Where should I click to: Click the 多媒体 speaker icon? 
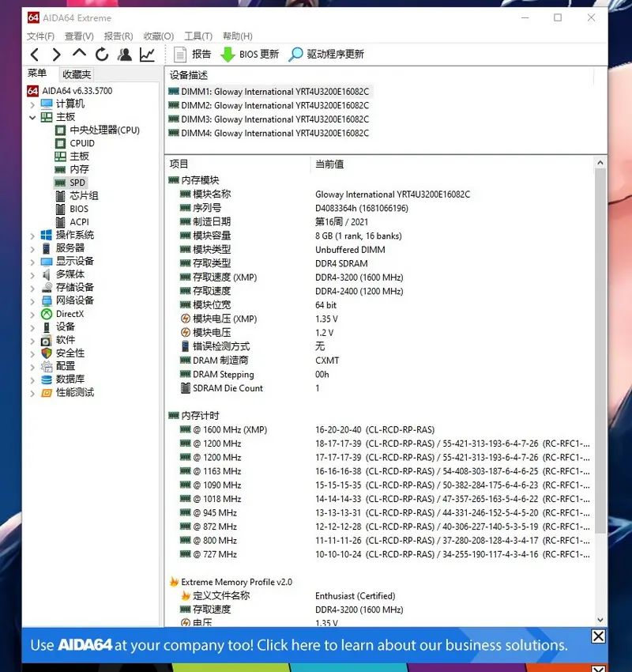[x=47, y=274]
